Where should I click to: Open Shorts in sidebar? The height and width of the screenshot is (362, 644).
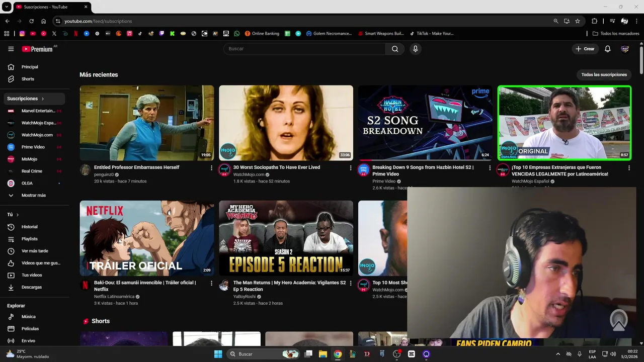pyautogui.click(x=34, y=79)
